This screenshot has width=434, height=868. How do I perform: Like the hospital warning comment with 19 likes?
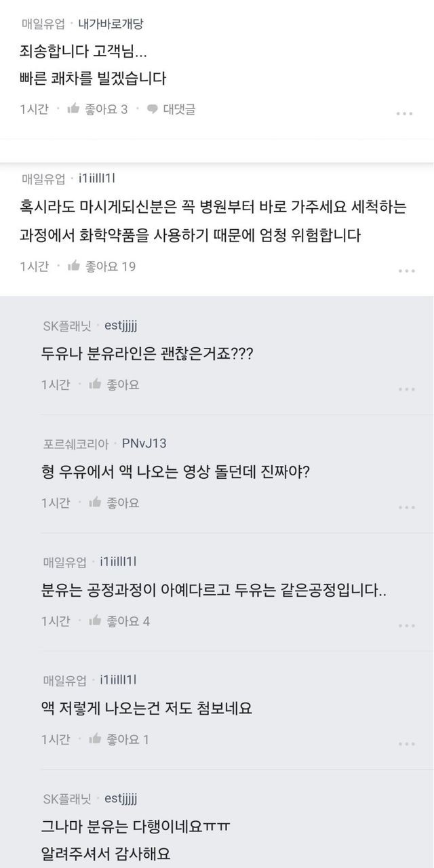[x=75, y=267]
